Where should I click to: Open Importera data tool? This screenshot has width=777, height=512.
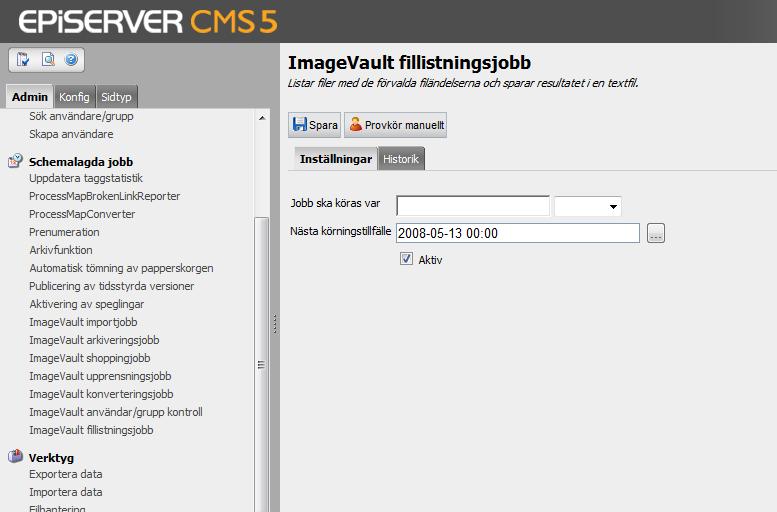coord(65,492)
